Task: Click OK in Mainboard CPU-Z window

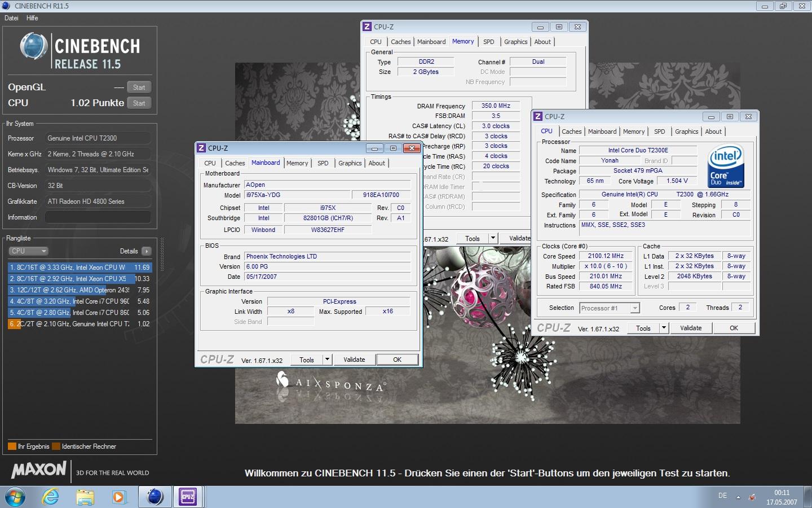Action: (x=398, y=360)
